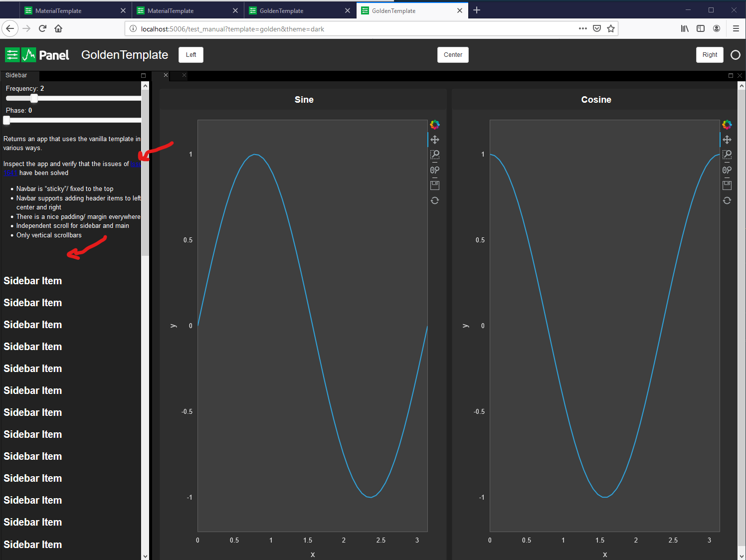Toggle the sidebar with the hamburger icon

pyautogui.click(x=12, y=55)
